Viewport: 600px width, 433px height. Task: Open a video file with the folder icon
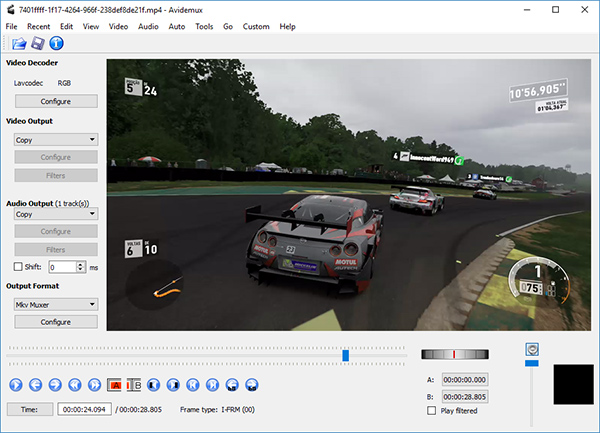click(19, 44)
